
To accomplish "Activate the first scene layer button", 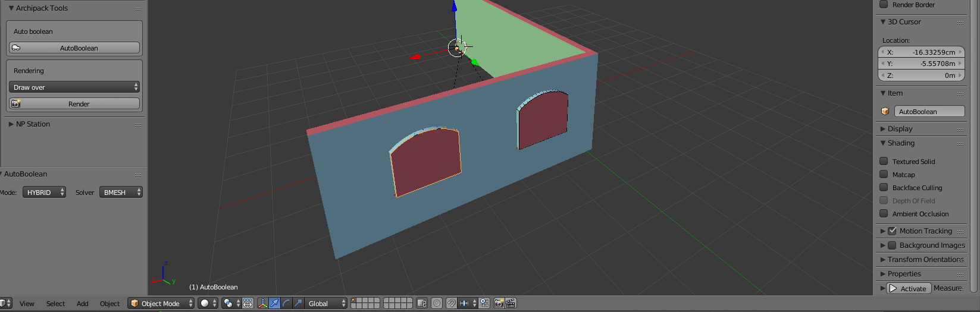I will pyautogui.click(x=353, y=301).
